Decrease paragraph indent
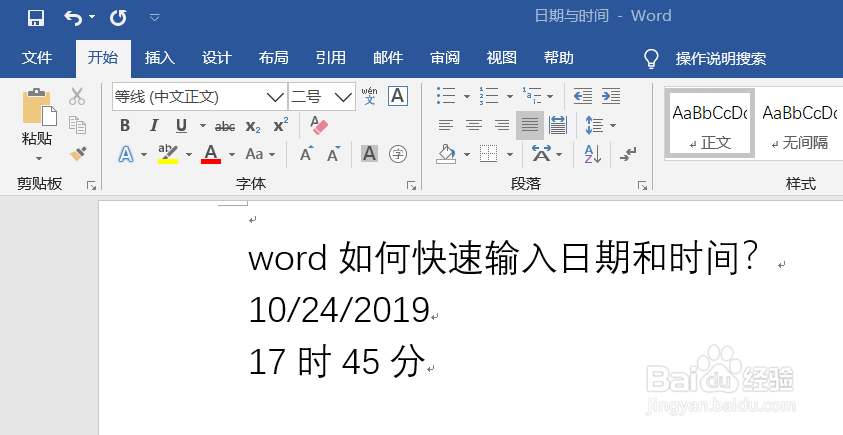Screen dimensions: 843x435 coord(583,96)
